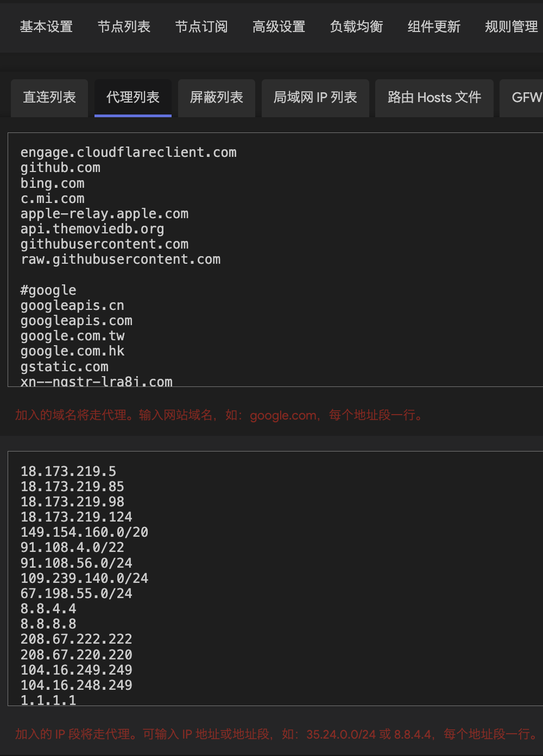Select the partially visible GFW sub-tab
Image resolution: width=543 pixels, height=756 pixels.
tap(526, 98)
